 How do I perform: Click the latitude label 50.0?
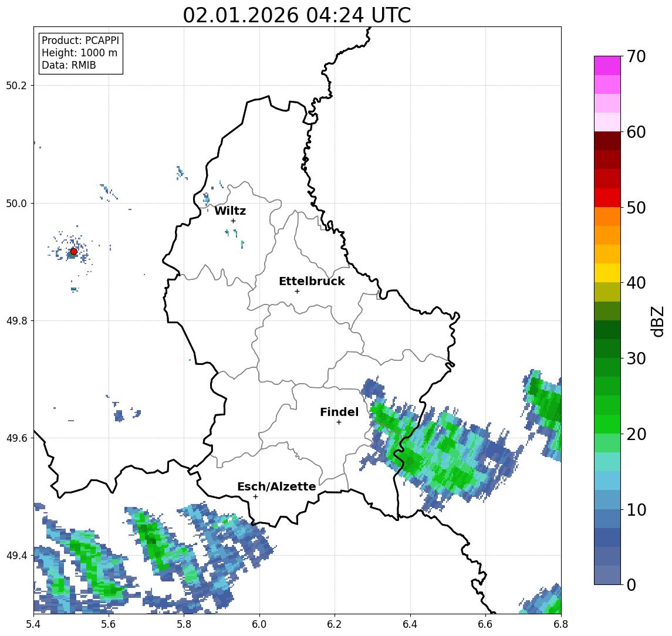coord(16,203)
